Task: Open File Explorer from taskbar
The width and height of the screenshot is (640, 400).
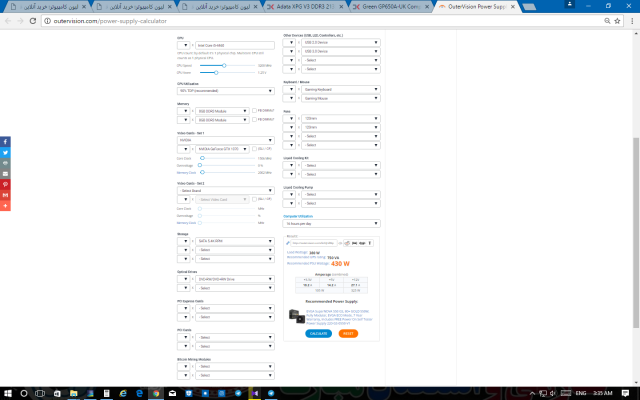Action: 73,393
